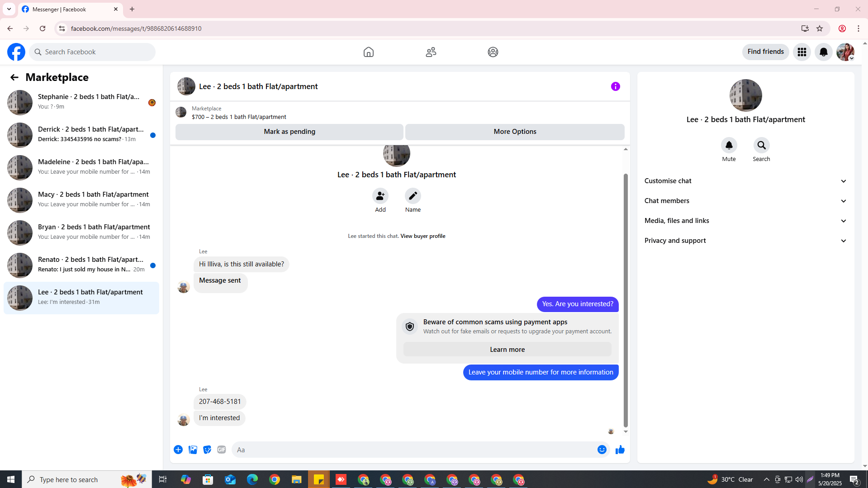
Task: Open the Windows Start menu
Action: (x=11, y=479)
